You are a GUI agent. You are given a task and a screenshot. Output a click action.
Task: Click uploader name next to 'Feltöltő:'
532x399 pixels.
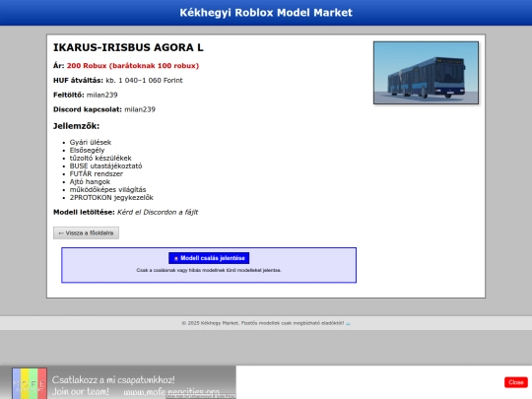(x=102, y=95)
